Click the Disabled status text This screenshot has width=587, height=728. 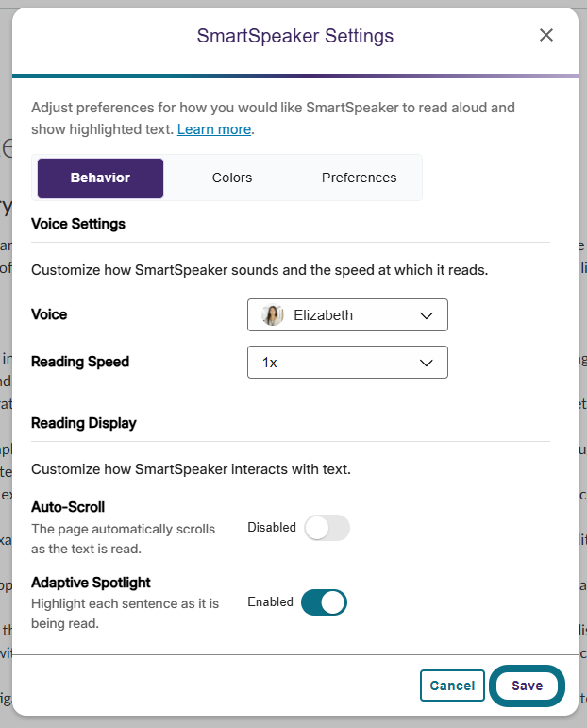[x=272, y=528]
